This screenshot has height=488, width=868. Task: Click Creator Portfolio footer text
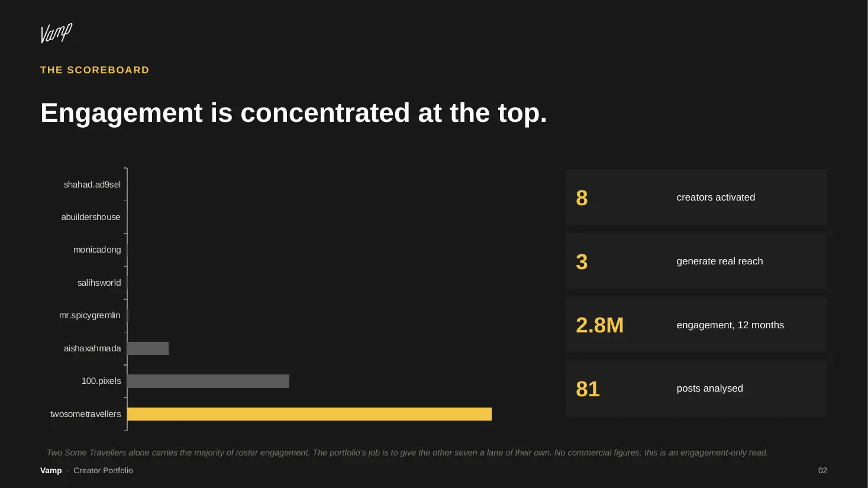[x=103, y=470]
